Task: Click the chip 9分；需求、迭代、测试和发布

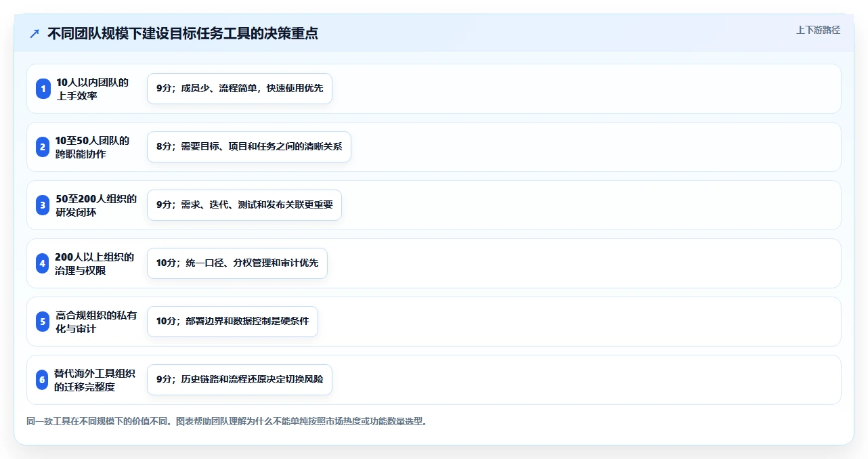Action: 244,205
